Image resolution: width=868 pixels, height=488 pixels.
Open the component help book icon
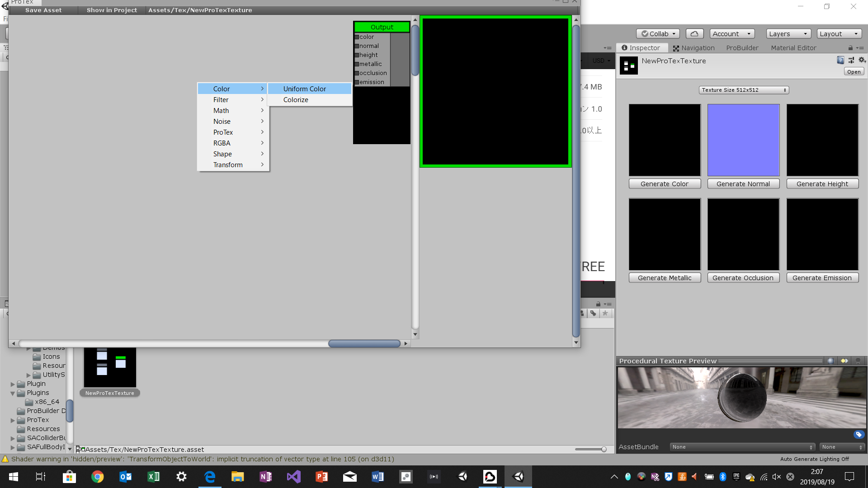coord(840,60)
